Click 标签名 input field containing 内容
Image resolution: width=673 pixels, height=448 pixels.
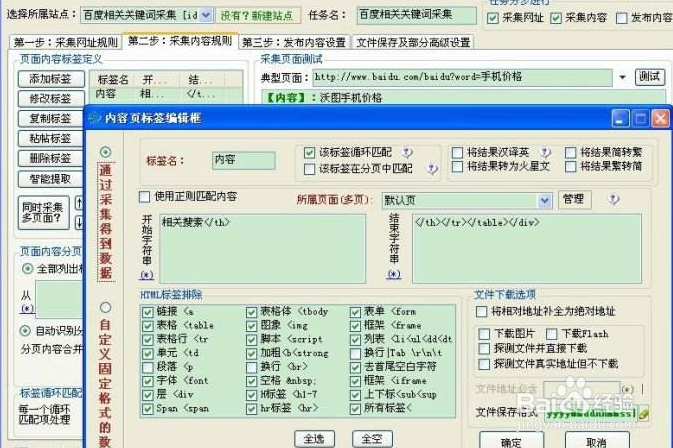click(244, 160)
